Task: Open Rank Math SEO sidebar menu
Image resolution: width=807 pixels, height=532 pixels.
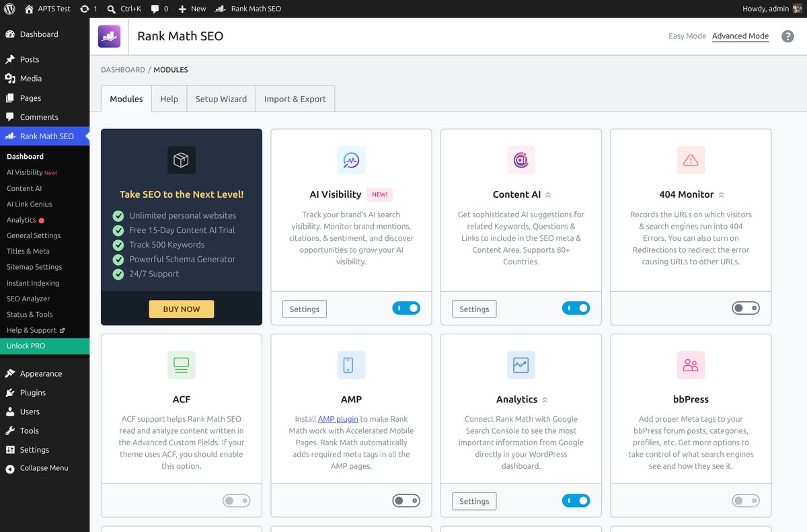Action: coord(44,136)
